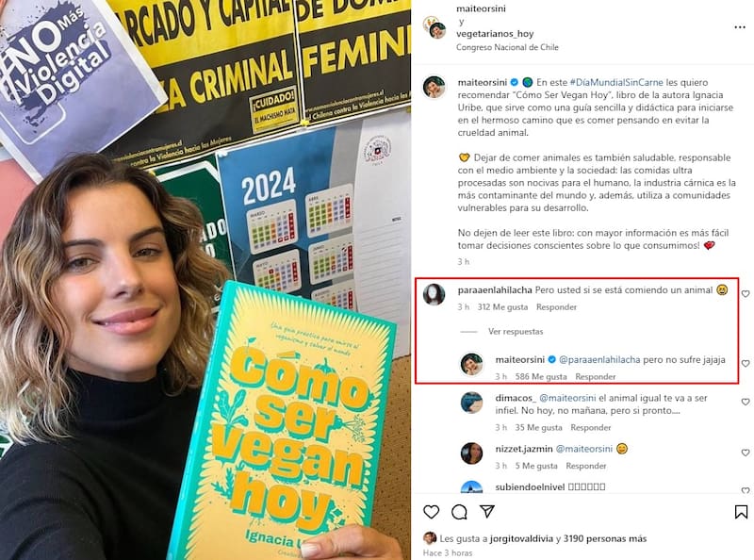Screen dimensions: 754x560
Task: Open the comment bubble icon
Action: (x=459, y=512)
